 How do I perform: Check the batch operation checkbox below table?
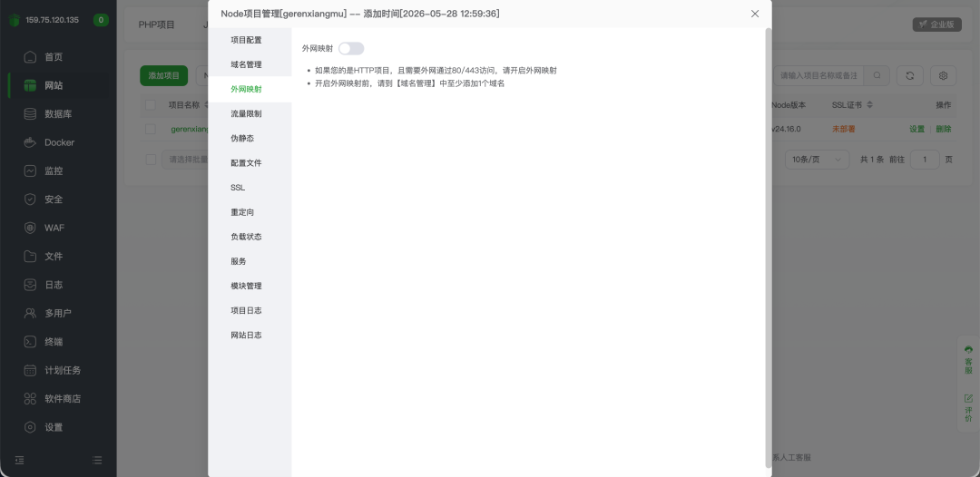click(151, 160)
